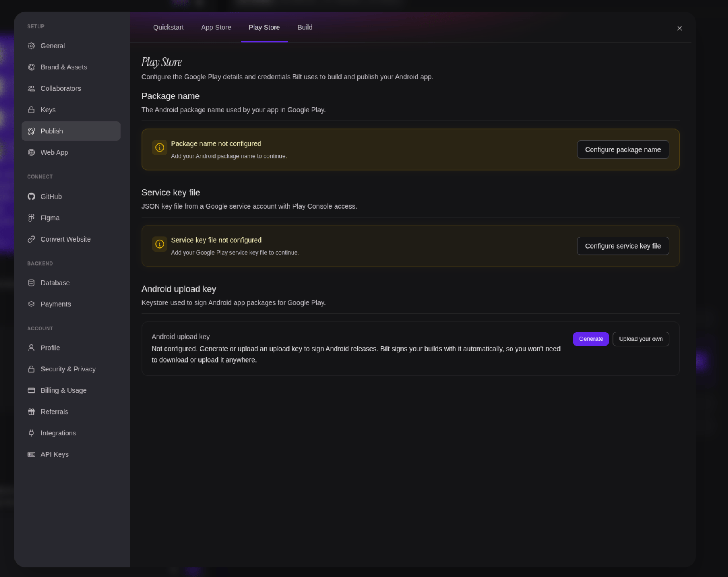This screenshot has height=577, width=728.
Task: Click the General gear icon
Action: coord(31,46)
